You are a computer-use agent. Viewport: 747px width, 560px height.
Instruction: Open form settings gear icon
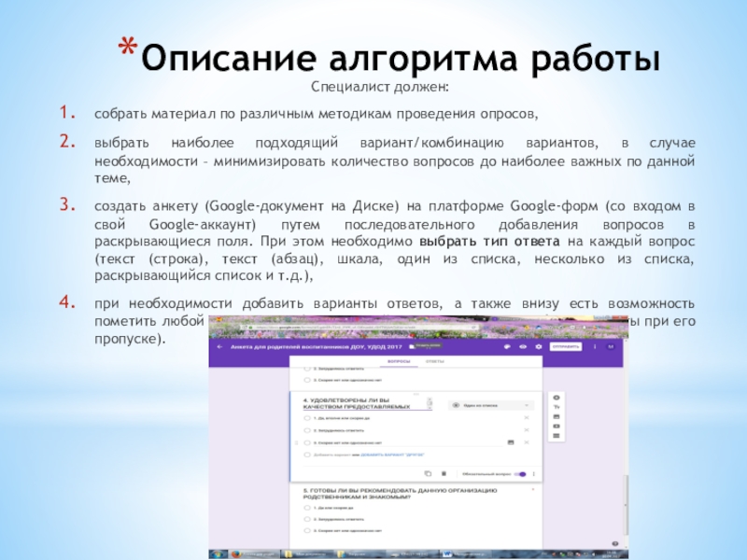coord(539,346)
